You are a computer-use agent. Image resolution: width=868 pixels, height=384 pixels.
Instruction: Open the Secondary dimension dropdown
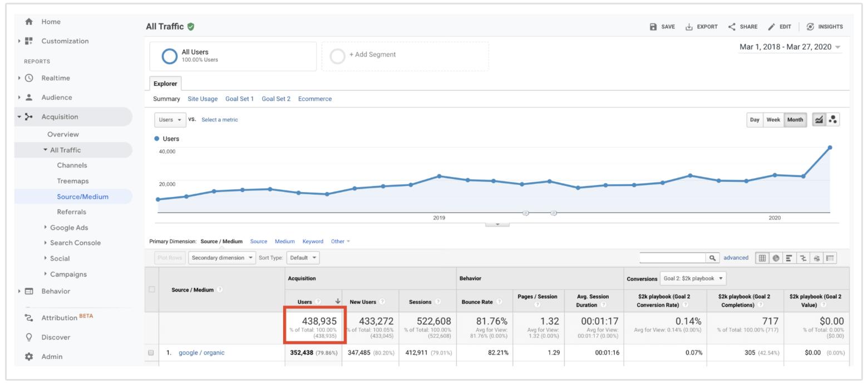[222, 258]
